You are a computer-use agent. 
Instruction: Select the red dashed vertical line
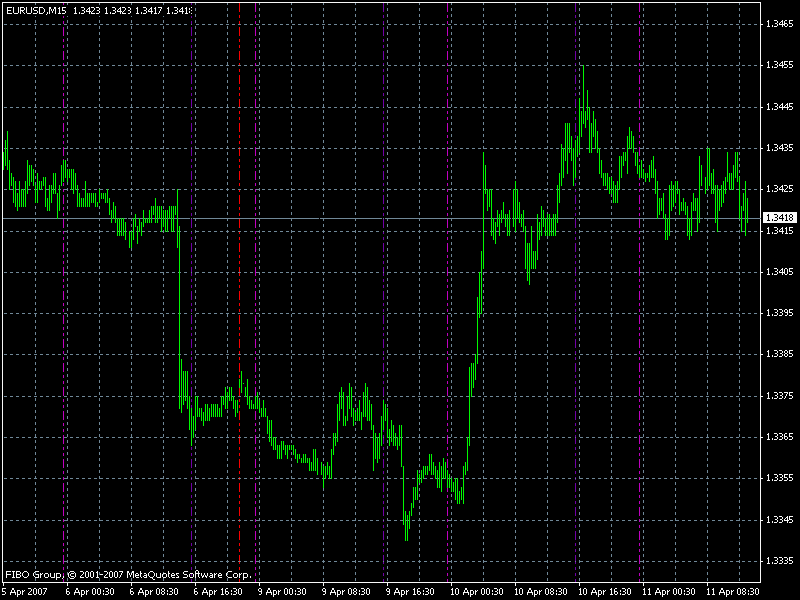[240, 291]
